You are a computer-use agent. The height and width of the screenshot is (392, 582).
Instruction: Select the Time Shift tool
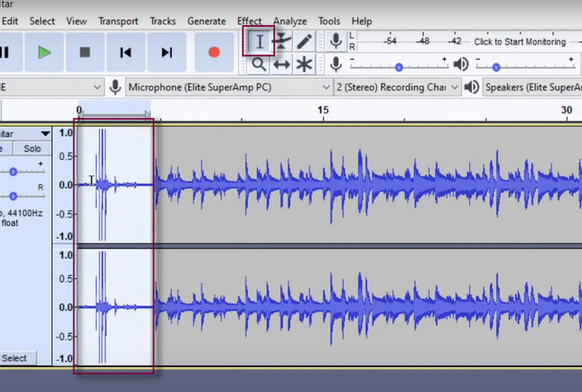[281, 64]
